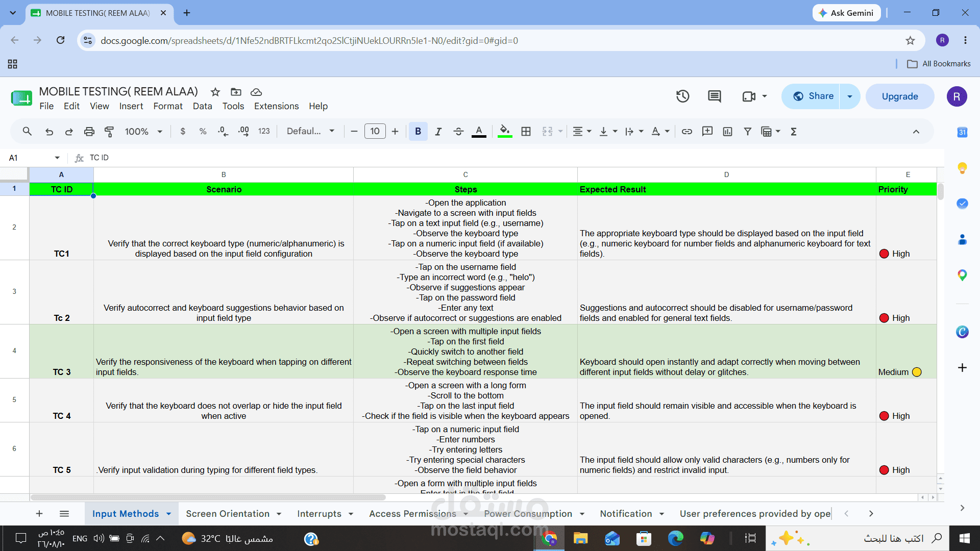
Task: Open the Name box dropdown arrow
Action: pos(57,158)
